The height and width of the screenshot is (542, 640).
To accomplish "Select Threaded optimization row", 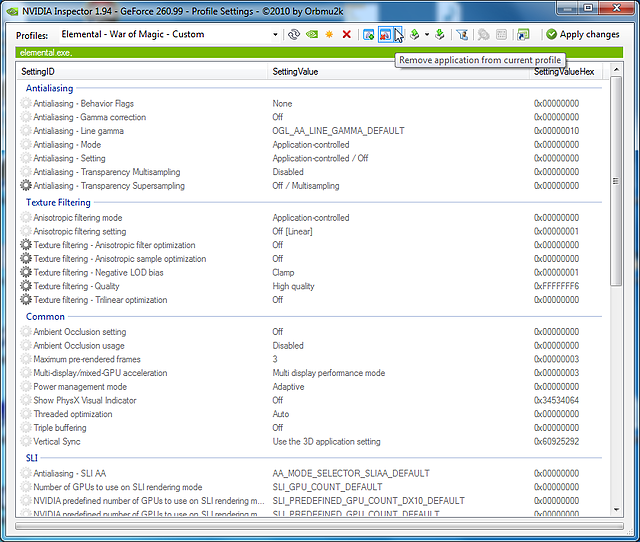I will [310, 414].
